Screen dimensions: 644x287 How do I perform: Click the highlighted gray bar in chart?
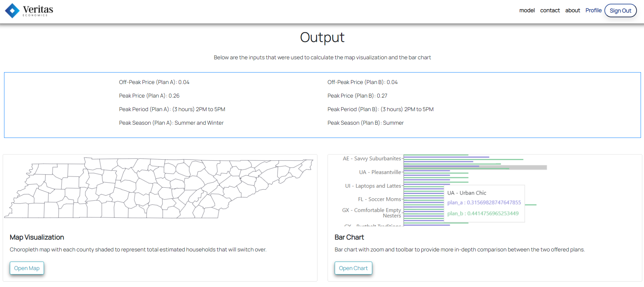(475, 167)
